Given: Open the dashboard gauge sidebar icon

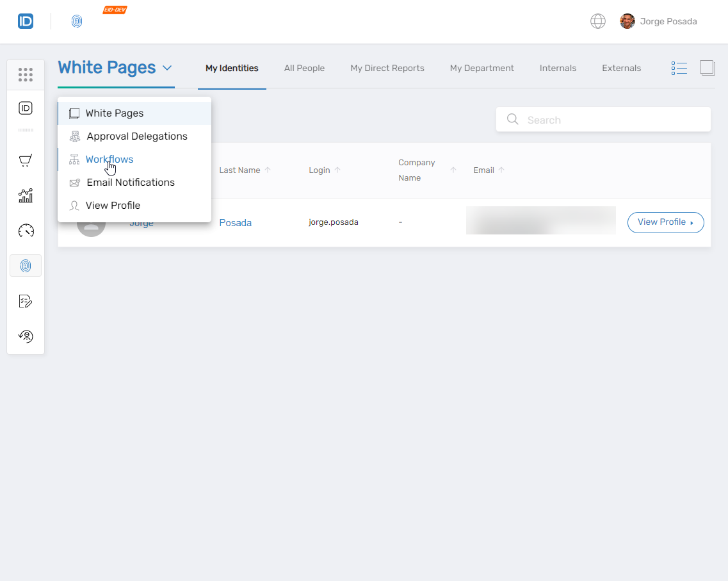Looking at the screenshot, I should pyautogui.click(x=26, y=231).
